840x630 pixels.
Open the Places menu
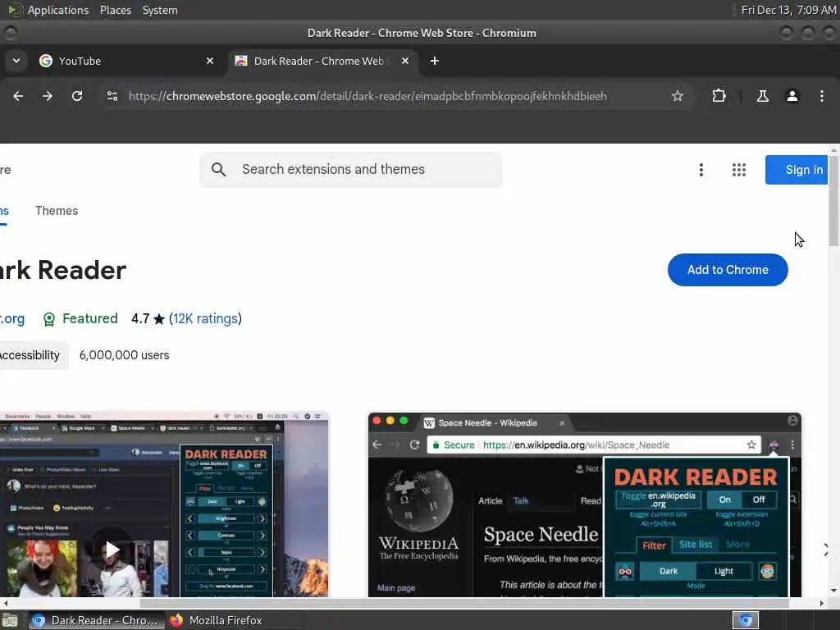click(116, 10)
